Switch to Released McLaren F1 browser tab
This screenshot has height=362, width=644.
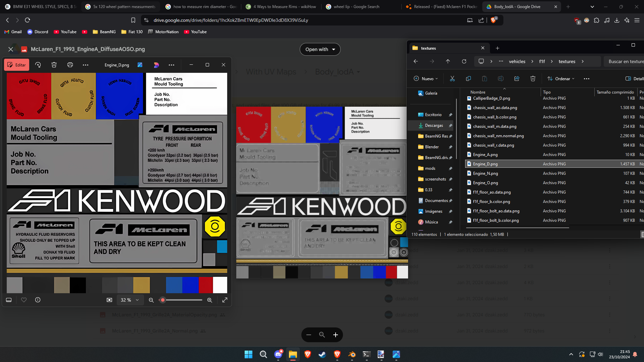pyautogui.click(x=442, y=7)
